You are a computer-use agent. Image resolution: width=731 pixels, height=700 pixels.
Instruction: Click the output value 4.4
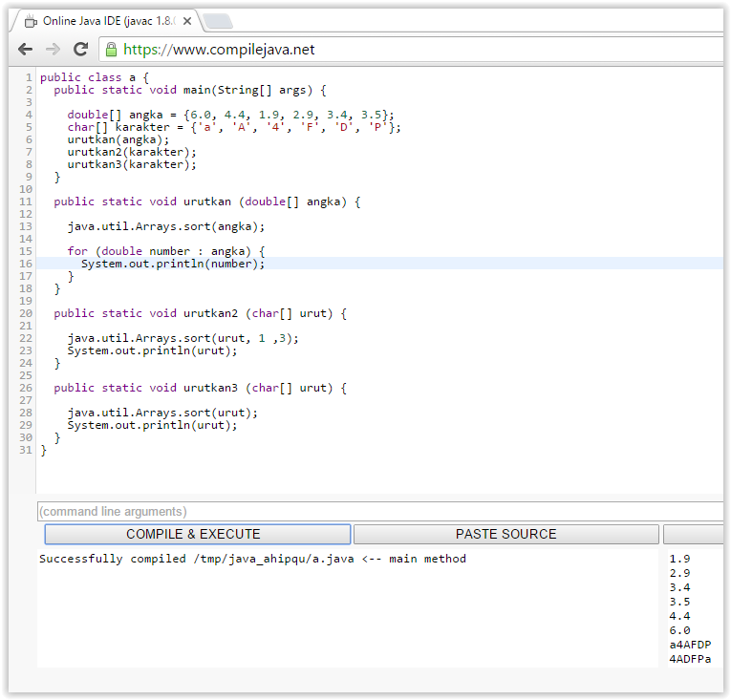click(679, 616)
